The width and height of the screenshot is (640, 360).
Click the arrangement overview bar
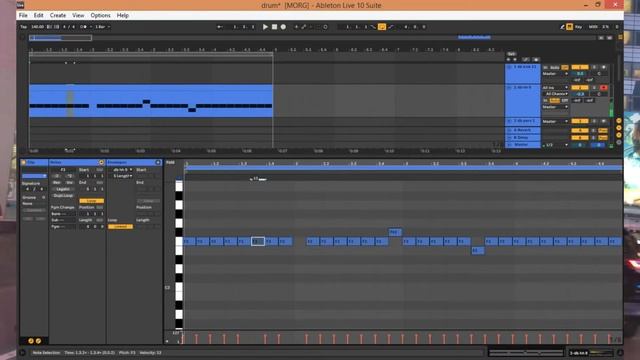(312, 38)
